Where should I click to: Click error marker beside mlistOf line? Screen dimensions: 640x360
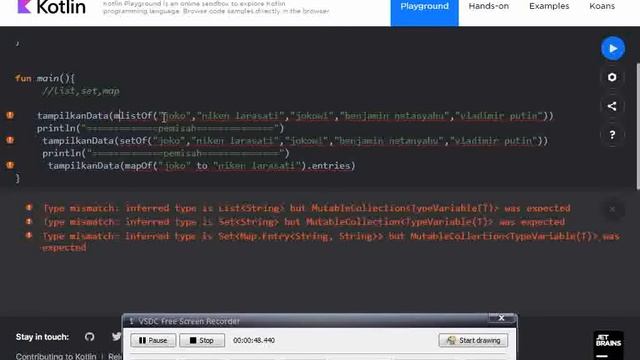click(10, 116)
